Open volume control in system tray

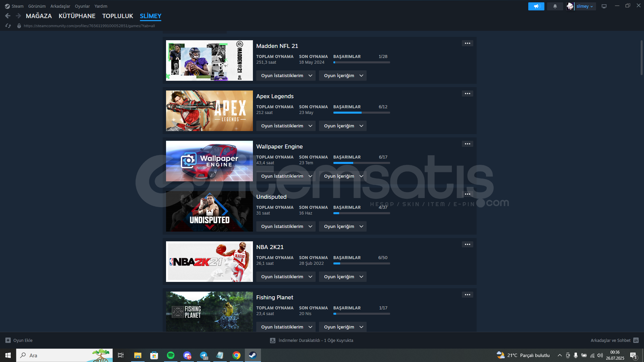[600, 355]
